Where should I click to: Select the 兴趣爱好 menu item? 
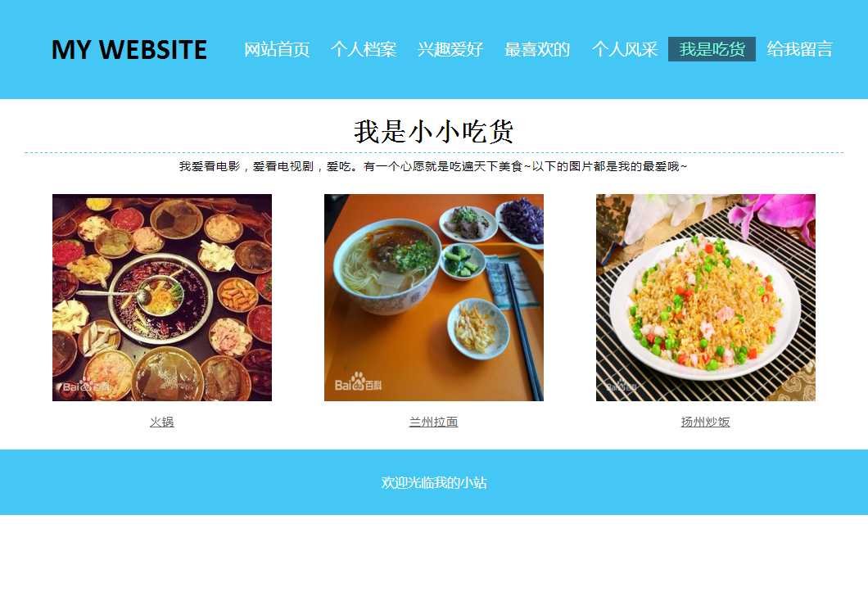pos(450,49)
